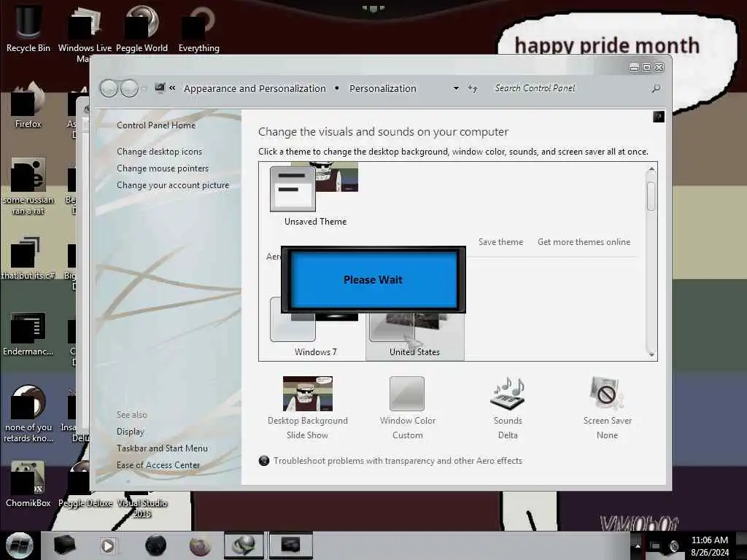
Task: Refresh the Personalization page
Action: tap(473, 88)
